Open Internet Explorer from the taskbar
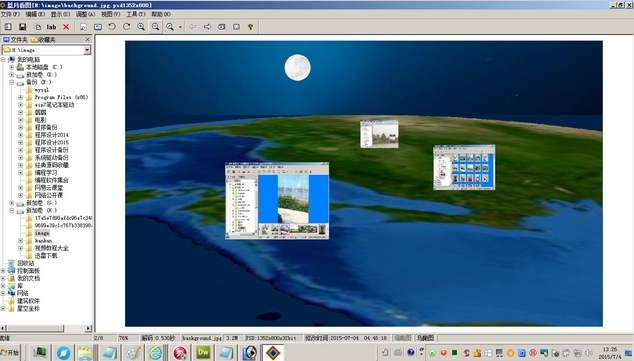634x361 pixels. click(155, 353)
